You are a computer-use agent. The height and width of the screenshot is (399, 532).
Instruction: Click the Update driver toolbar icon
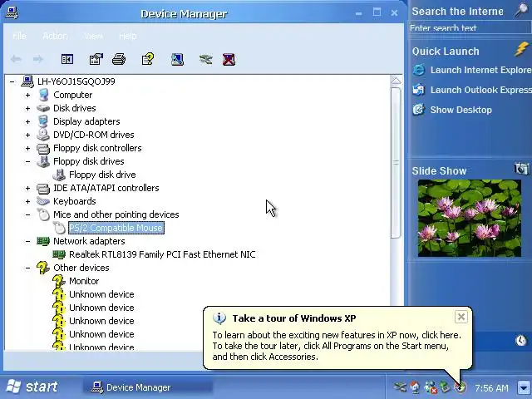tap(206, 59)
